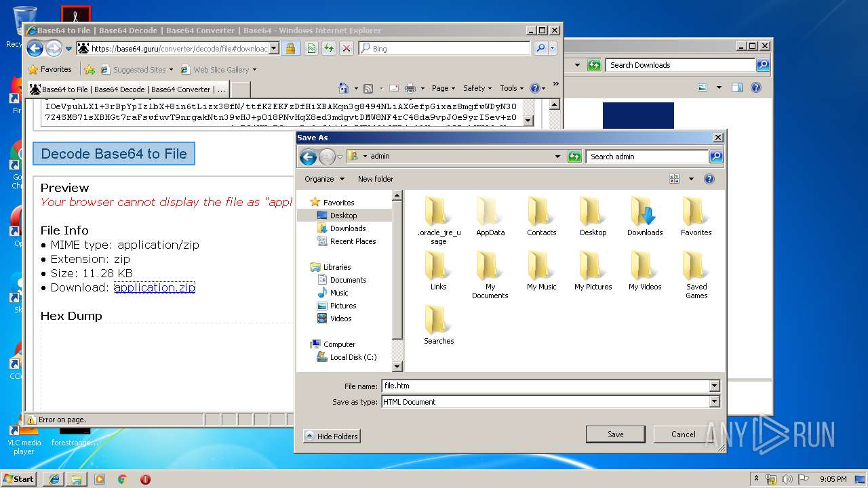The image size is (868, 488).
Task: Show hidden system tray icons arrow
Action: pos(756,479)
